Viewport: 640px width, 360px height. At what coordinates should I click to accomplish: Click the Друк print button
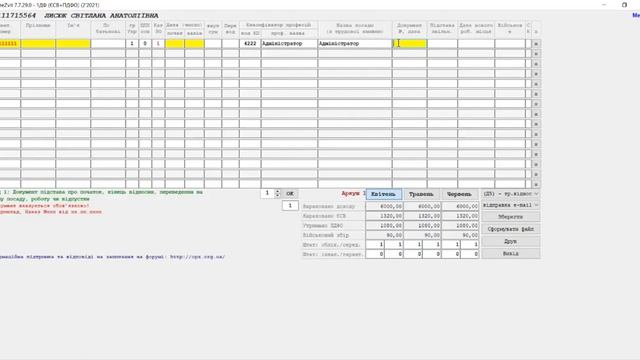coord(511,241)
